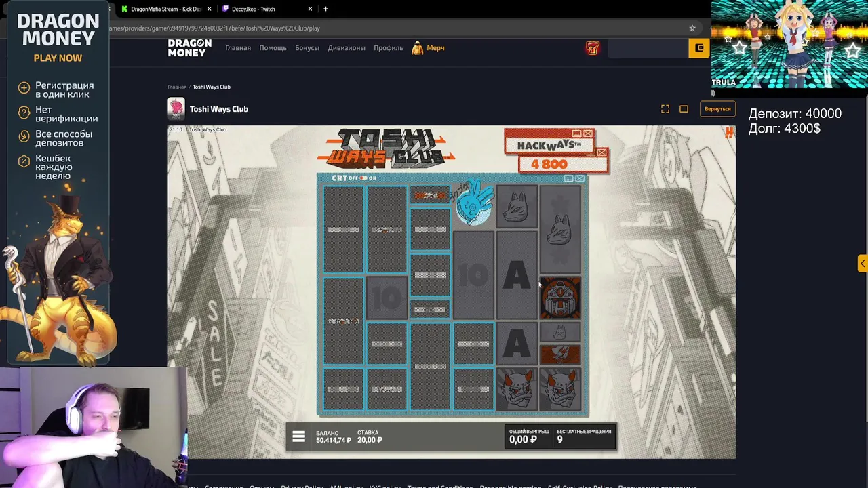Click the 'Все способы депозитов' check icon
Image resolution: width=868 pixels, height=488 pixels.
click(24, 136)
